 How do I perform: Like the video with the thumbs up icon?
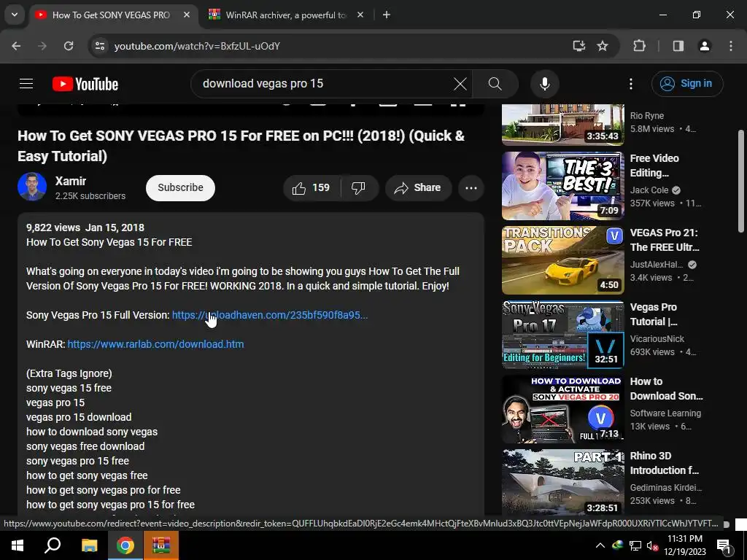[x=311, y=187]
